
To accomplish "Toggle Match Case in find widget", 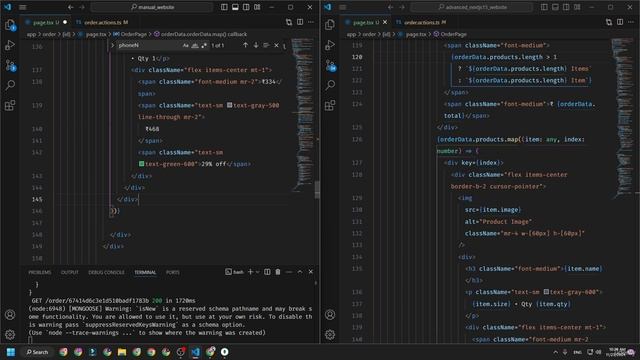I will (x=186, y=45).
